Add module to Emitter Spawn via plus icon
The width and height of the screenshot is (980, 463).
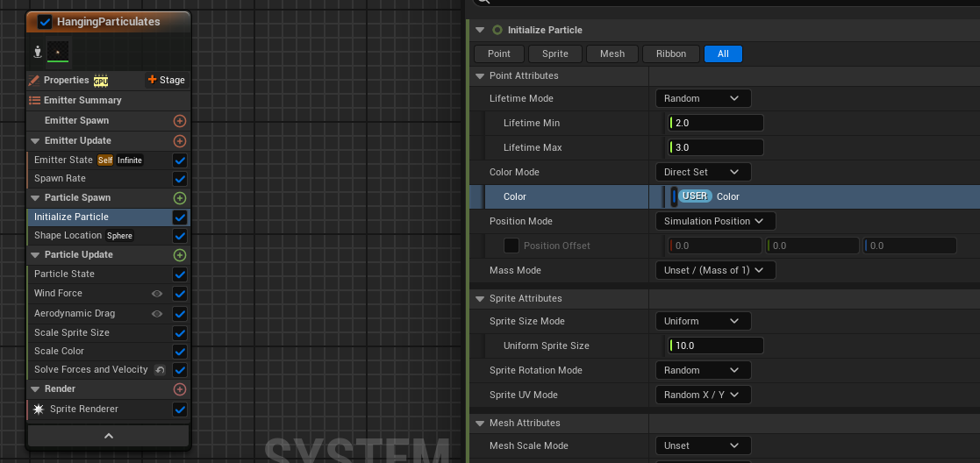[x=179, y=121]
